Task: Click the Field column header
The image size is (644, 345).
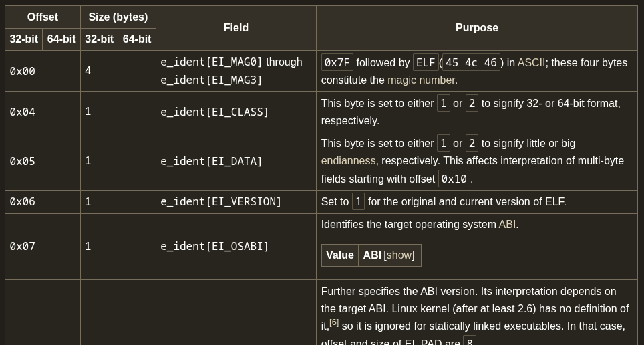Action: [236, 28]
